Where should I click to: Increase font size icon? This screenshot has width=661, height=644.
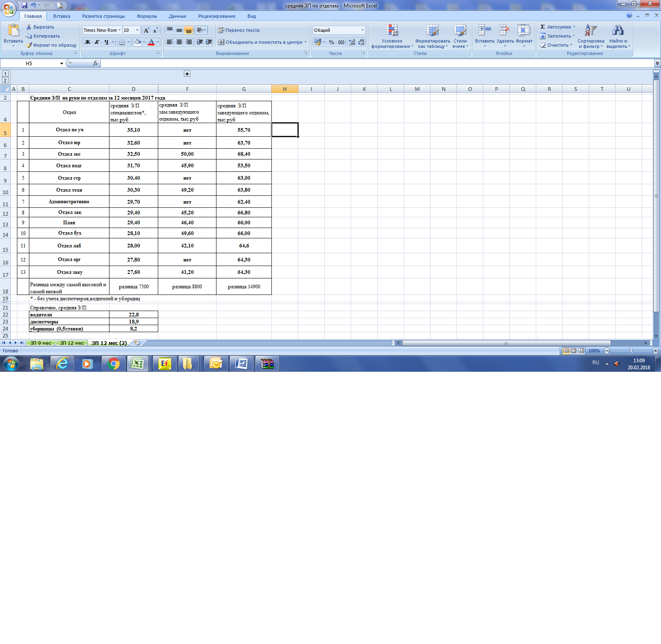pos(146,30)
